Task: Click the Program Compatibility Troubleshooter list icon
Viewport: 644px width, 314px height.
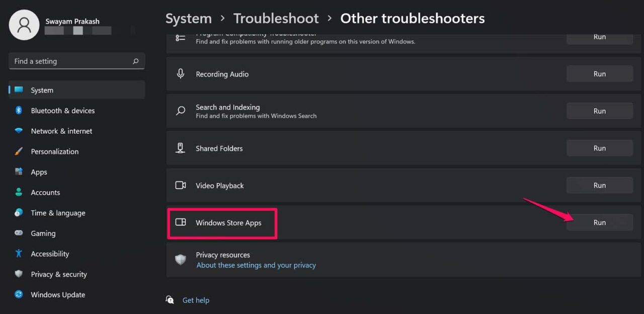Action: coord(181,38)
